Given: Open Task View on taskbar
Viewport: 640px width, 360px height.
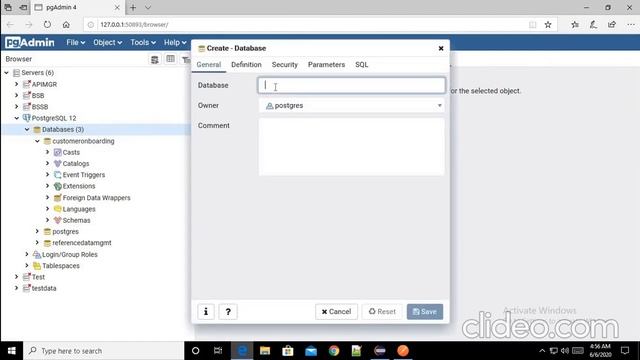Looking at the screenshot, I should 218,351.
